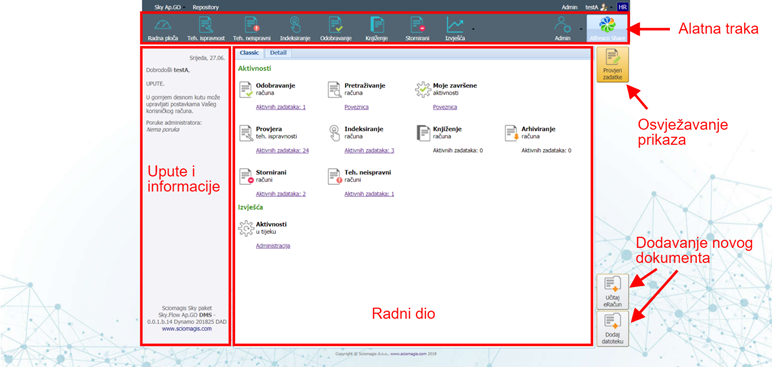Image resolution: width=772 pixels, height=367 pixels.
Task: Expand the toolbar Admin dropdown arrow
Action: pyautogui.click(x=581, y=29)
